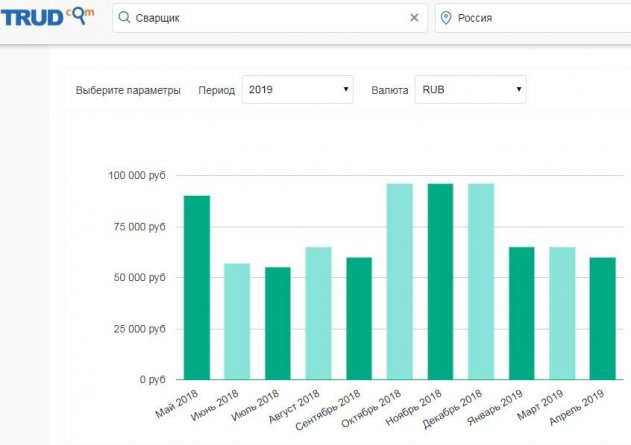The image size is (631, 445).
Task: Click the Июль 2018 bar
Action: (x=278, y=324)
